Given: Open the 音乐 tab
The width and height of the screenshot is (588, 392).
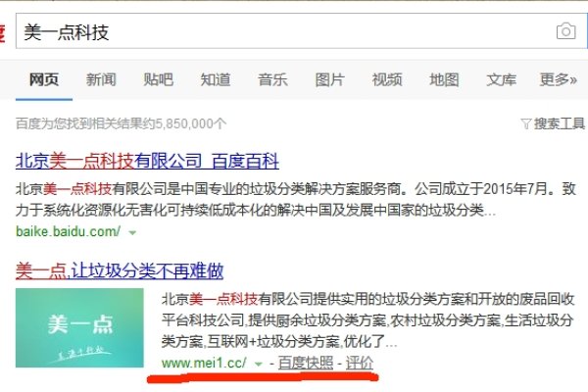Looking at the screenshot, I should click(x=272, y=79).
